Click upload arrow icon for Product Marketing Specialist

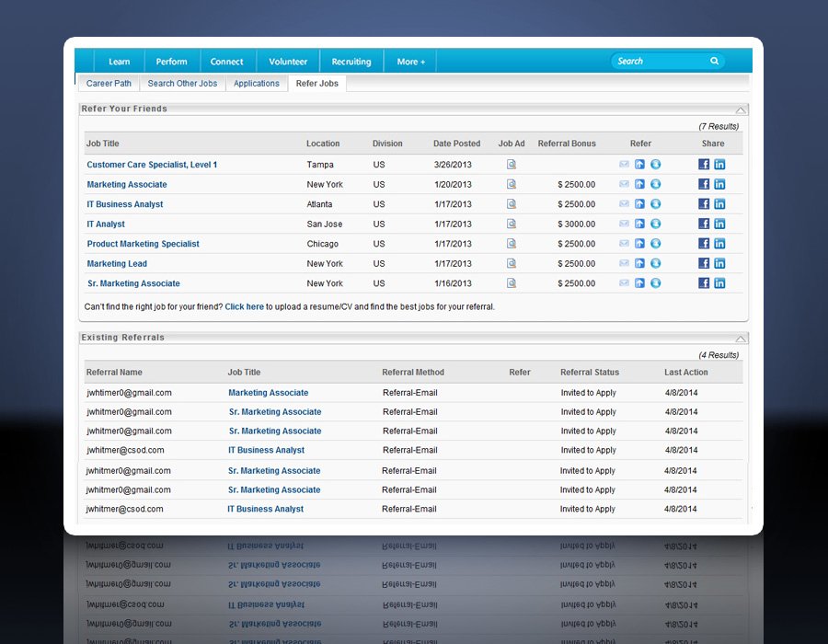[x=639, y=244]
